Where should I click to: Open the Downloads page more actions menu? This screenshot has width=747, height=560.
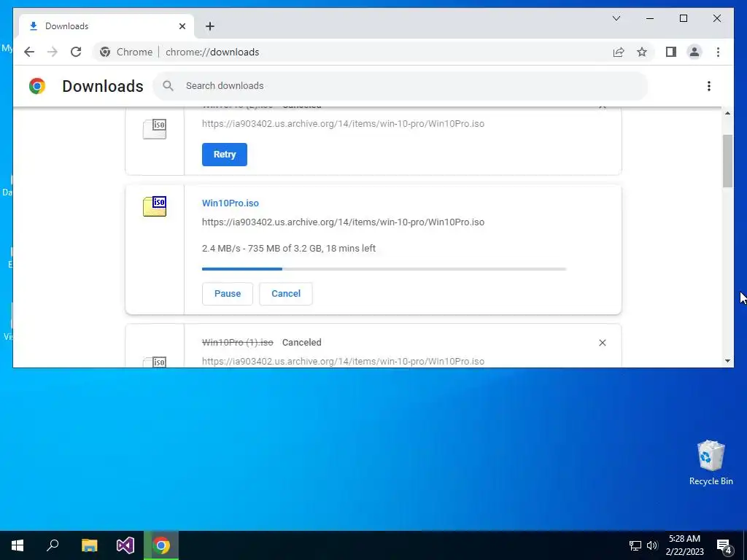coord(709,86)
